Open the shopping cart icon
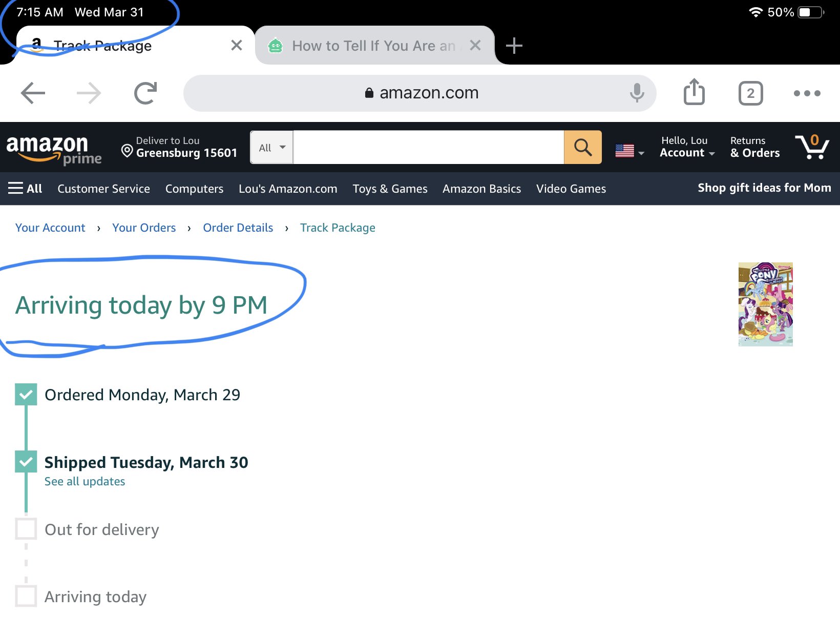This screenshot has height=636, width=840. [x=812, y=147]
